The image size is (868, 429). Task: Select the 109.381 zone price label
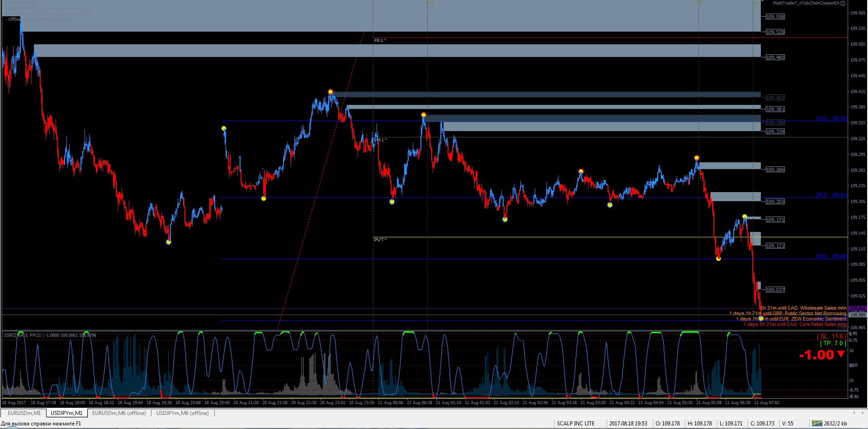(775, 109)
